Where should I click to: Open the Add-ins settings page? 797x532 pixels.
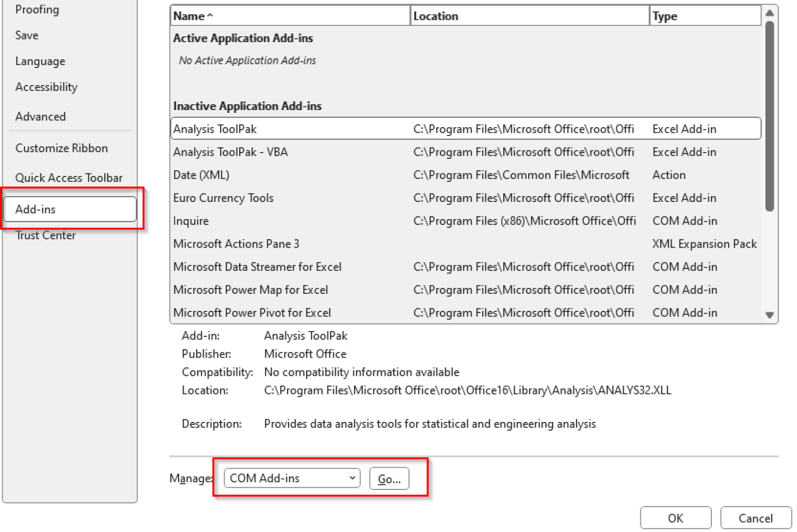(35, 209)
